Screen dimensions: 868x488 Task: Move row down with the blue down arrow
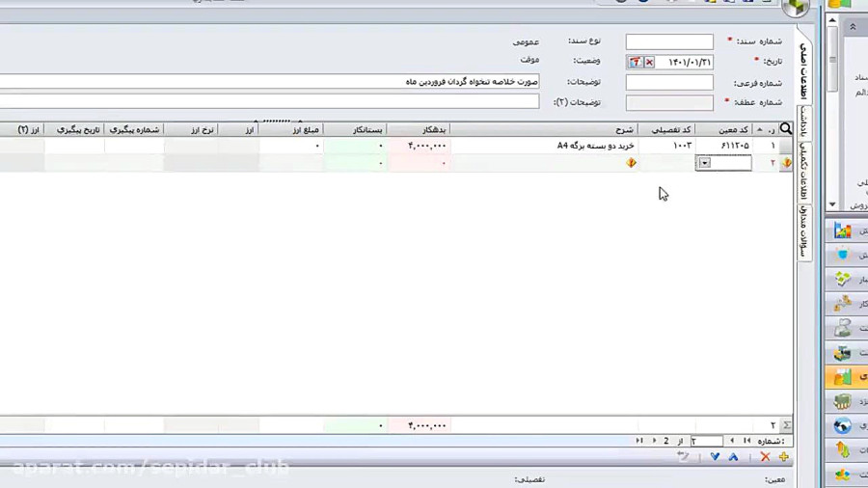pyautogui.click(x=715, y=457)
